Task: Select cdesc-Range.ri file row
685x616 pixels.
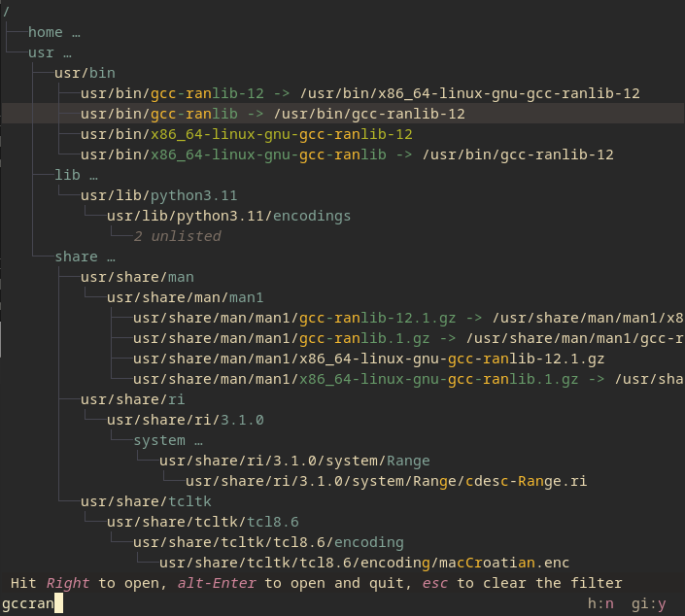Action: (x=386, y=482)
